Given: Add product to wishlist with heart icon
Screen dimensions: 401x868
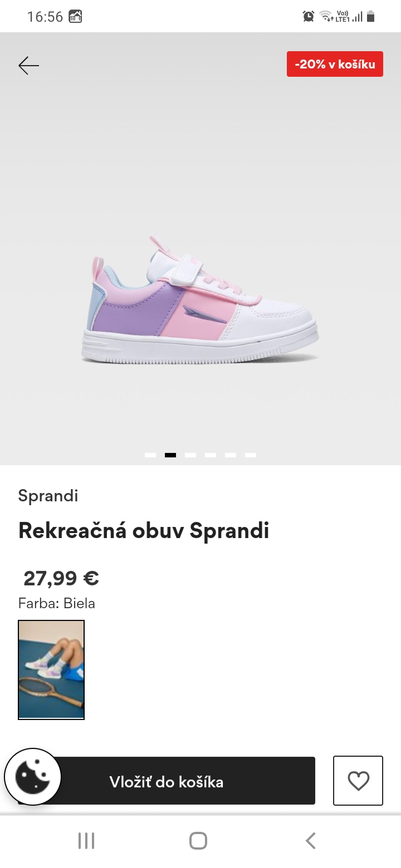Looking at the screenshot, I should (x=358, y=781).
